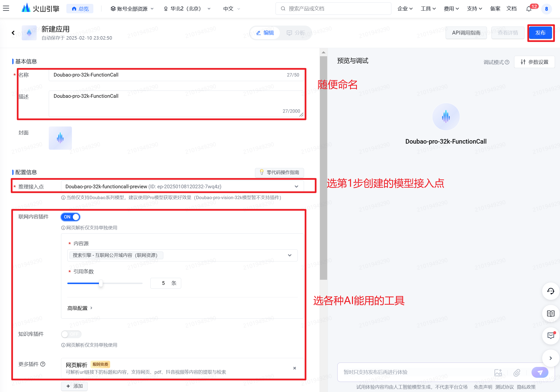Viewport: 560px width, 392px height.
Task: Click the cover image thumbnail under 封面
Action: (60, 138)
